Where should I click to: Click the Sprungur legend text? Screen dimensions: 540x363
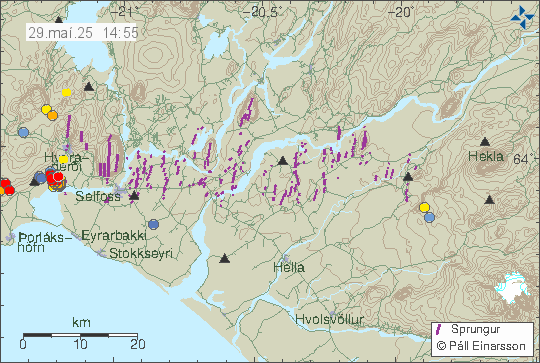(476, 329)
